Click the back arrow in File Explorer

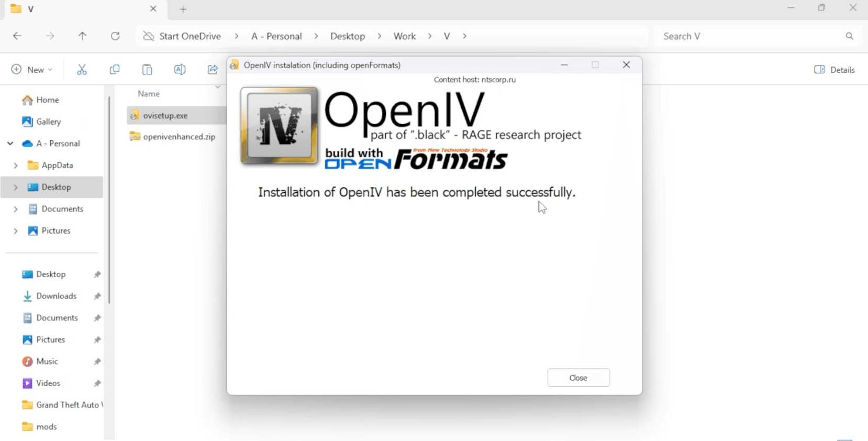[17, 36]
